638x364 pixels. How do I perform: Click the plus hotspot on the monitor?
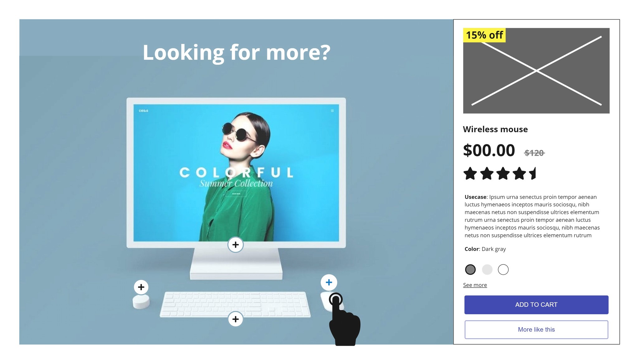tap(236, 245)
